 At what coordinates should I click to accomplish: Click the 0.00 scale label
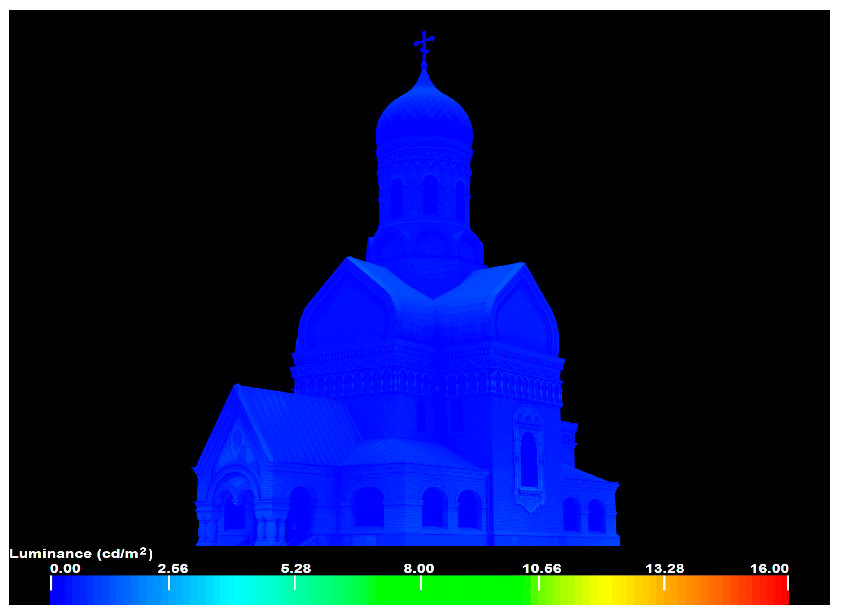(65, 569)
